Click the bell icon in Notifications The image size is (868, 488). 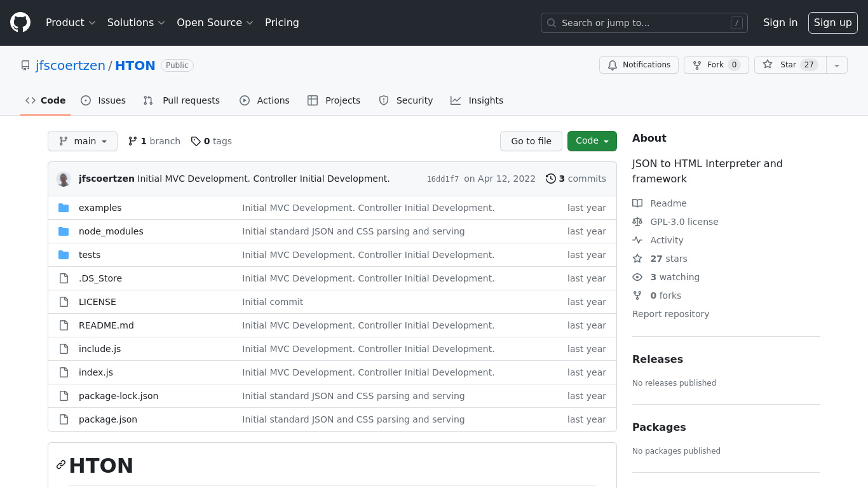click(613, 65)
